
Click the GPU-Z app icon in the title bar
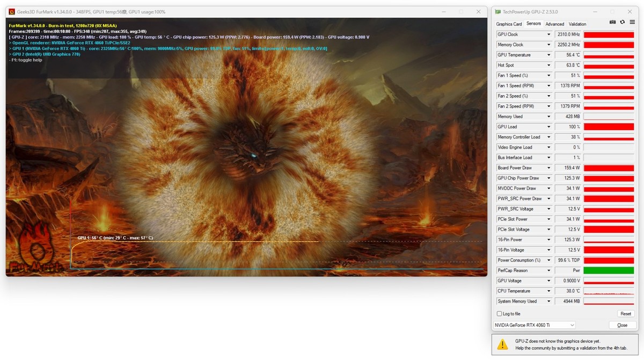[x=497, y=11]
